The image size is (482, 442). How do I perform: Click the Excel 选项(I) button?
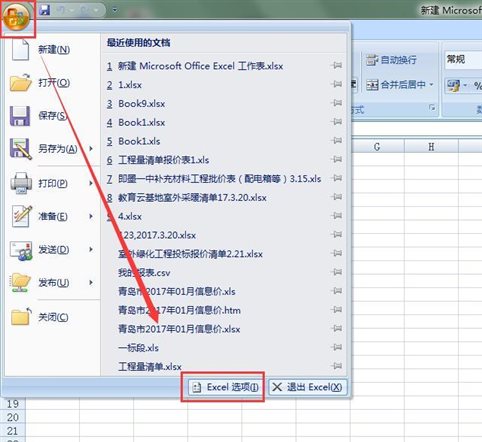[225, 387]
